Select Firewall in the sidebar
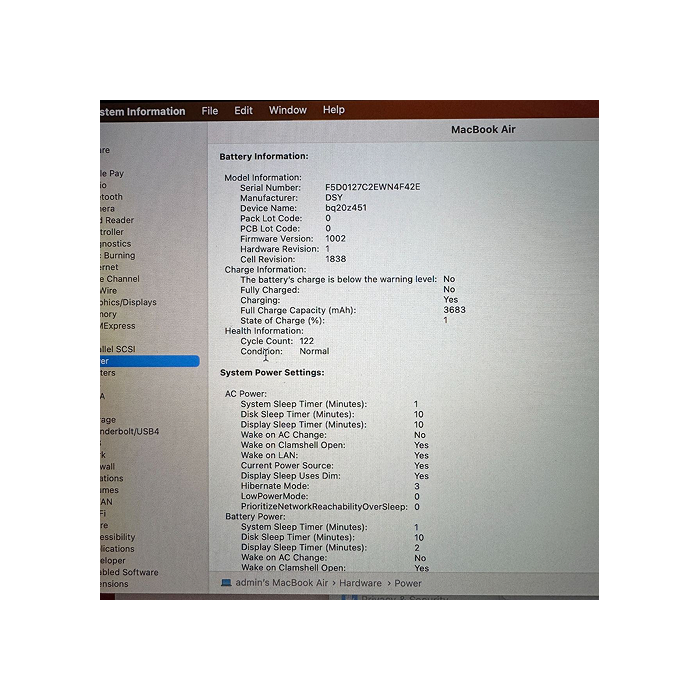The image size is (700, 700). 108,467
